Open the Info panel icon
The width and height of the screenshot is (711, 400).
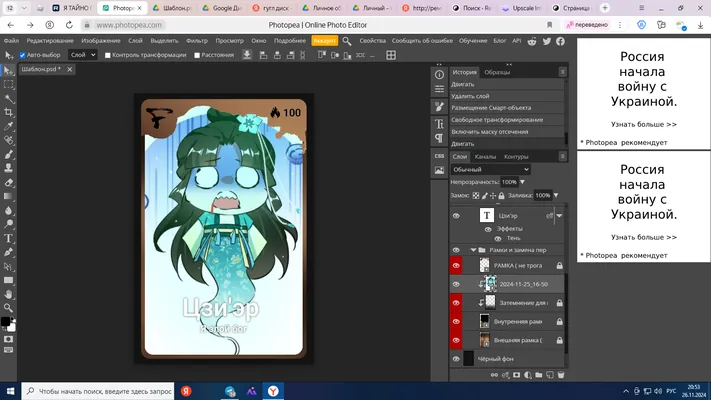[x=439, y=75]
